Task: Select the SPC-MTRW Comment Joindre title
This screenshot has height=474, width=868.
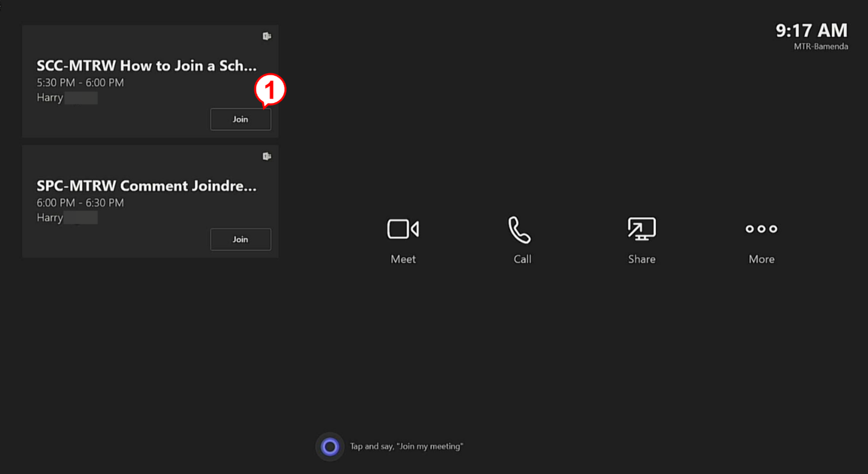Action: pos(146,185)
